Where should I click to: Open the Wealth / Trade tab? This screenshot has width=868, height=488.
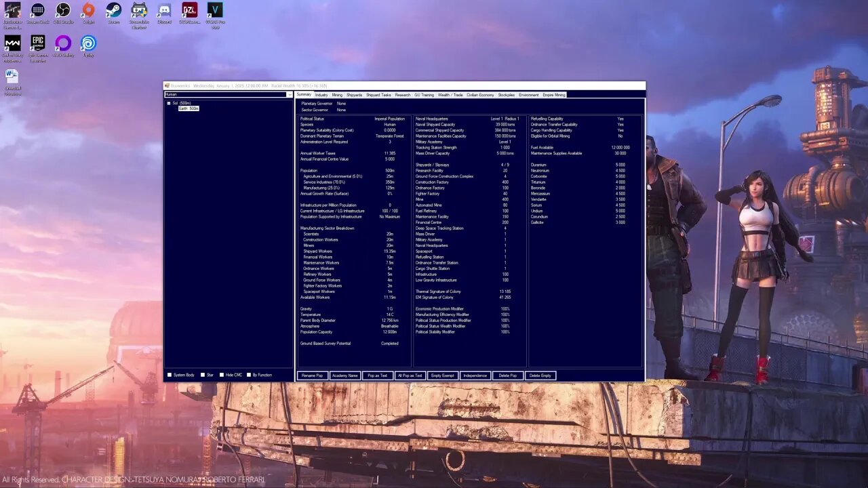click(450, 95)
